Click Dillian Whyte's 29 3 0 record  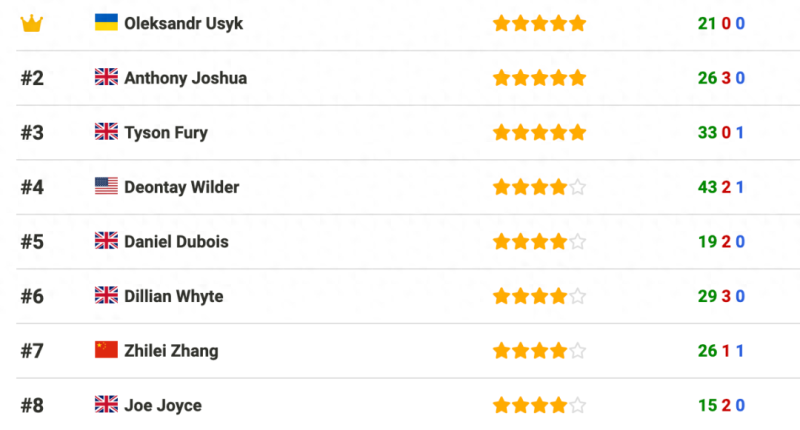click(721, 296)
